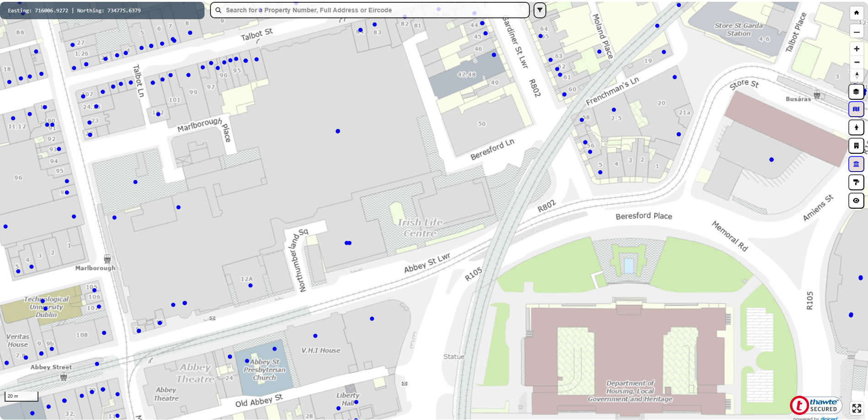Reset map orientation with the compass arrow
Screen dimensions: 868x420
857,75
